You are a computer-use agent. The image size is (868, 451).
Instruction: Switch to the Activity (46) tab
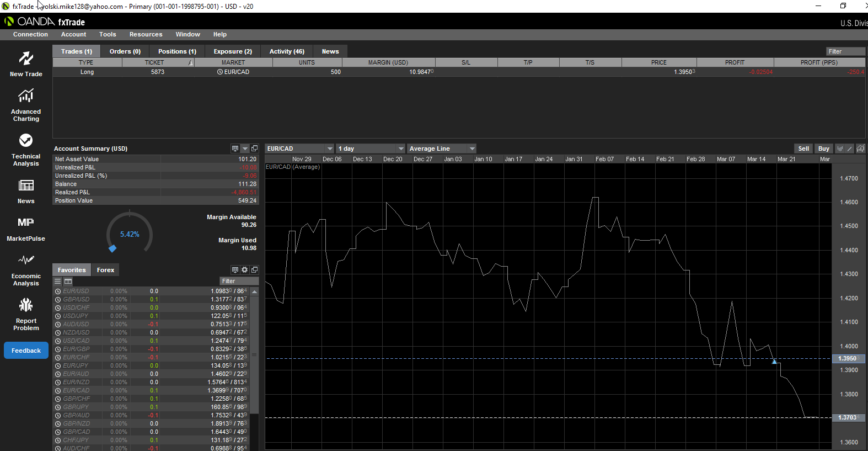click(x=287, y=51)
